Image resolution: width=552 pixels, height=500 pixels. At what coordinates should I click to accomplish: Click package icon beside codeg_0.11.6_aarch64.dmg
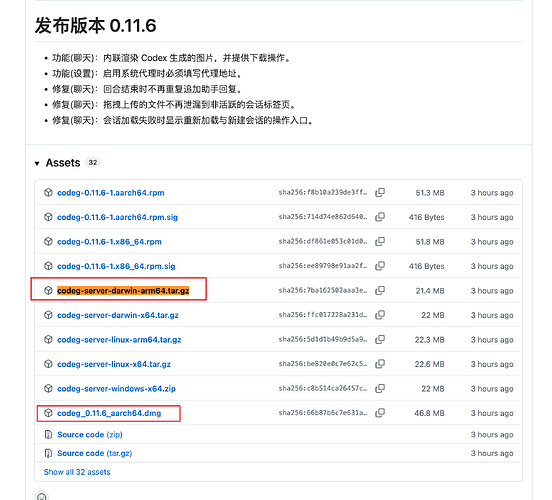tap(48, 413)
